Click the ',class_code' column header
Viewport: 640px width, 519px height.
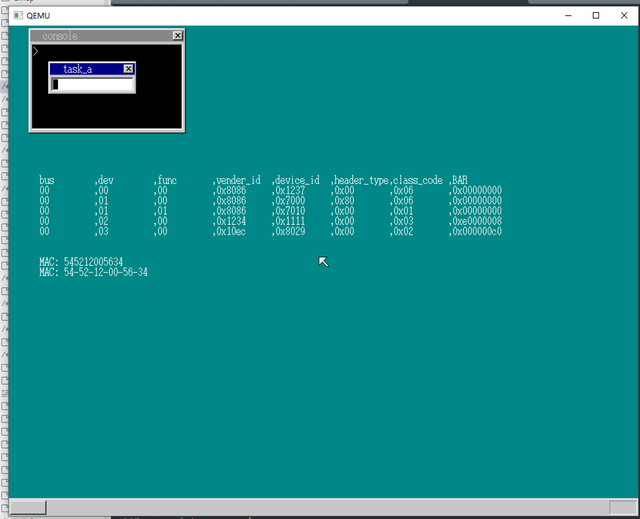(x=416, y=180)
